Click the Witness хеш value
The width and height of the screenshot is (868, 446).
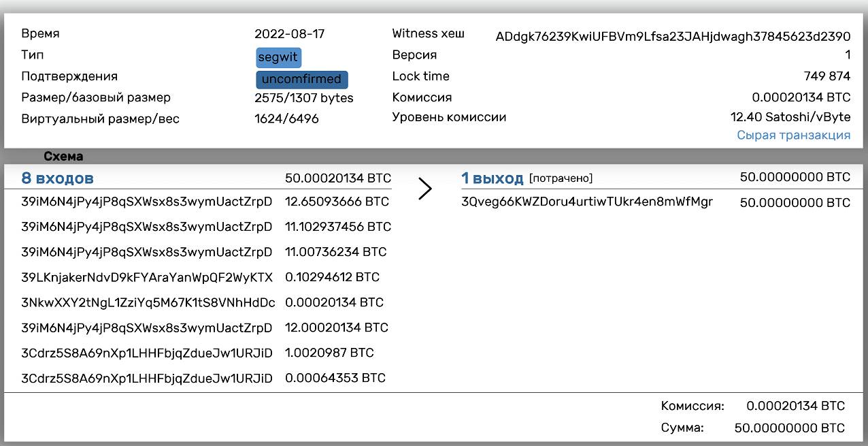click(673, 36)
